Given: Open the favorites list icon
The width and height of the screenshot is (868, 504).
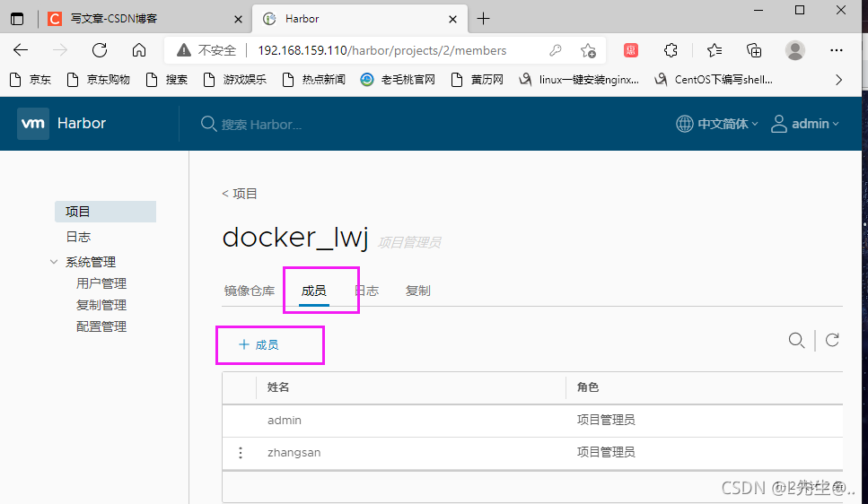Looking at the screenshot, I should tap(715, 50).
